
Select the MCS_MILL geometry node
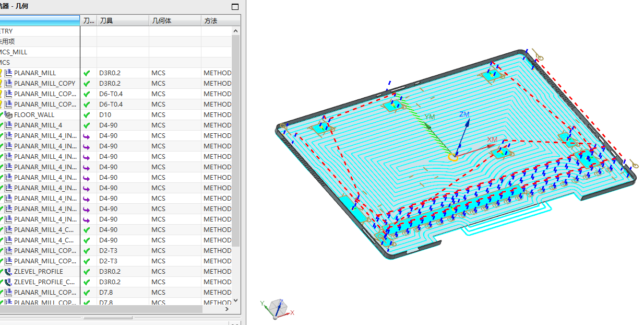14,52
